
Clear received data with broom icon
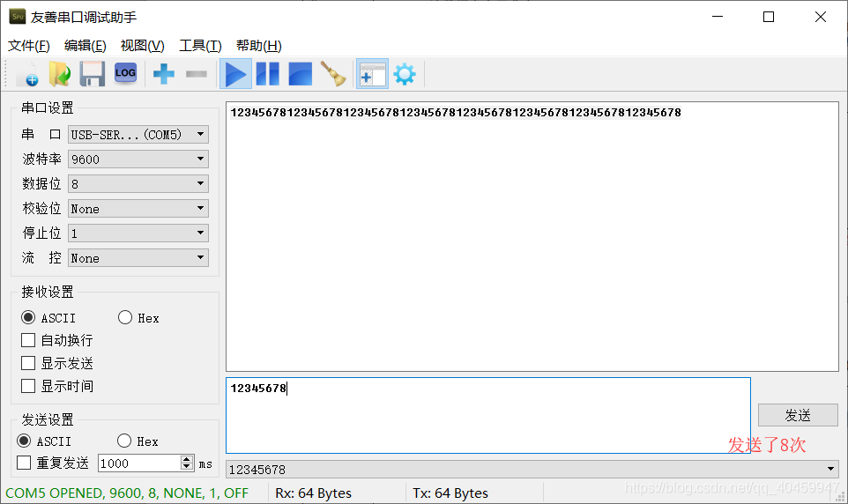pyautogui.click(x=333, y=74)
